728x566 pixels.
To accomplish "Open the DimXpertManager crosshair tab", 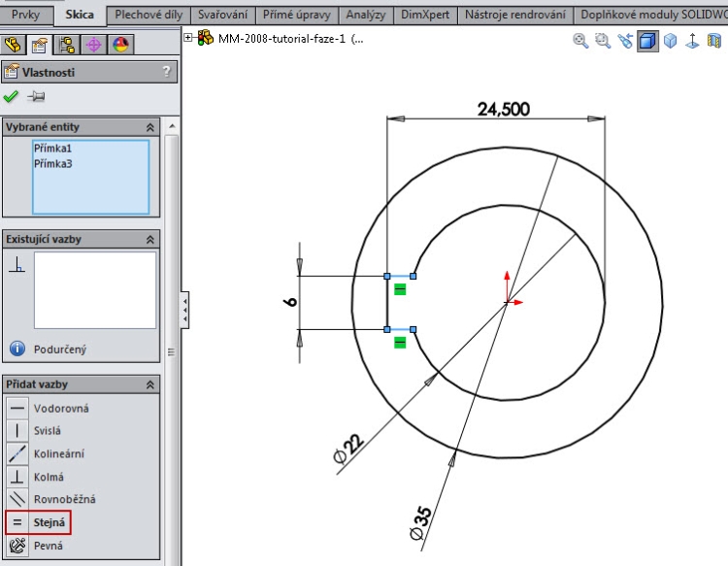I will pyautogui.click(x=94, y=45).
